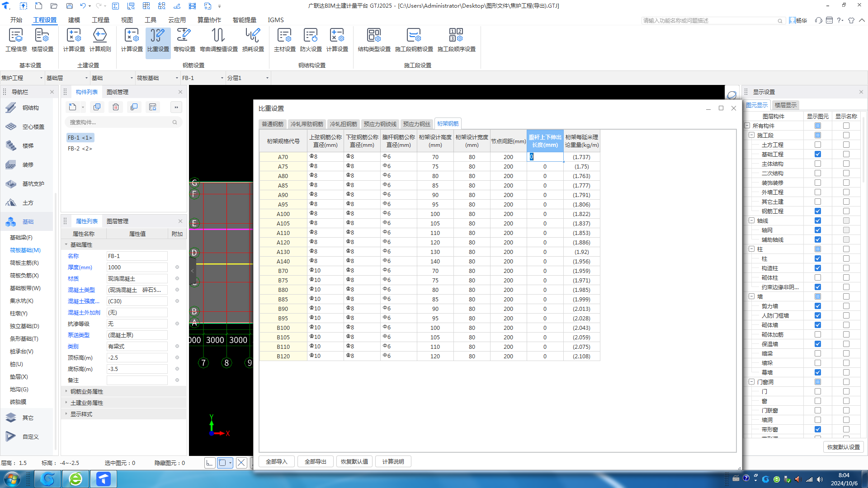Click 搜索构件 search field
This screenshot has height=488, width=868.
(123, 122)
